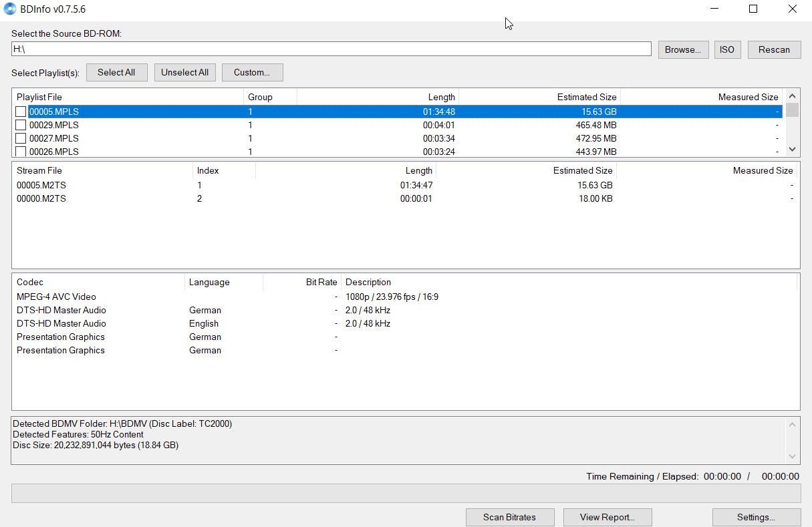Click the 1080p / 23.976 fps / 16:9 description

[392, 297]
